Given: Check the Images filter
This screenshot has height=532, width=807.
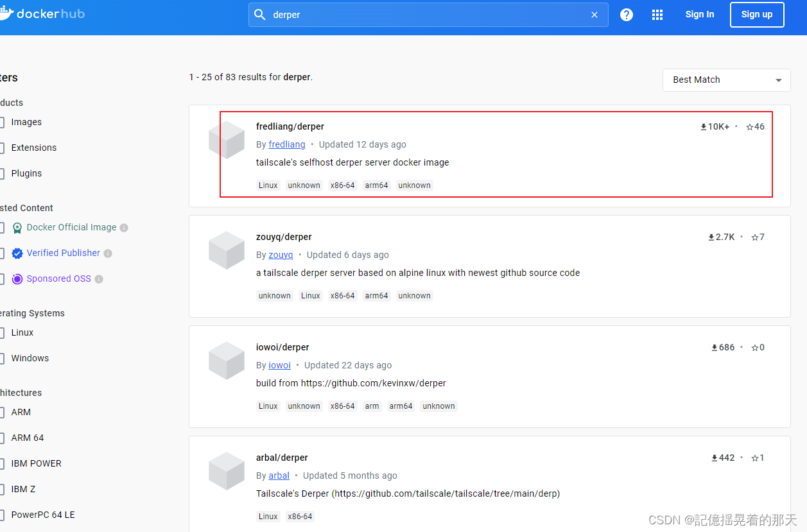Looking at the screenshot, I should [2, 122].
